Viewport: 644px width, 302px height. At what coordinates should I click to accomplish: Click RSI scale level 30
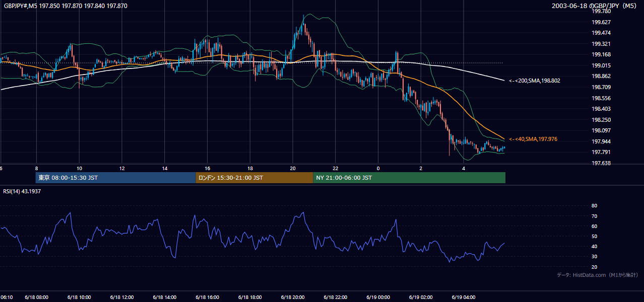tap(594, 257)
